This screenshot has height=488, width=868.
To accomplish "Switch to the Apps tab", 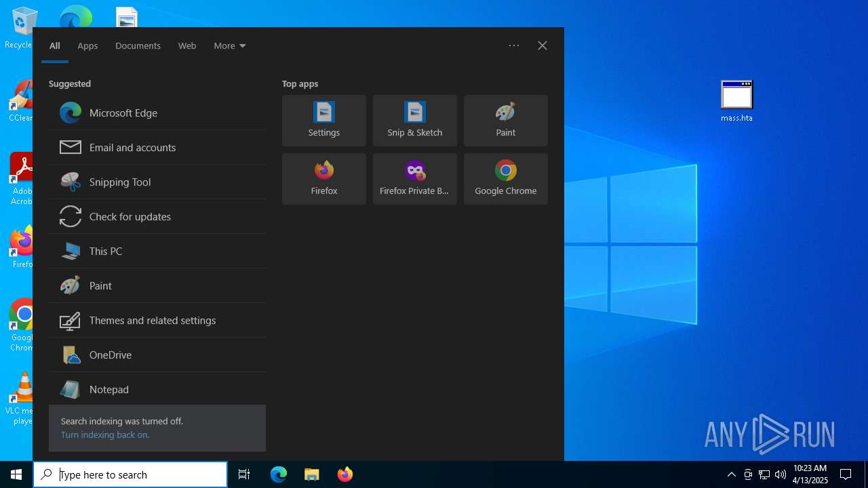I will [x=87, y=45].
